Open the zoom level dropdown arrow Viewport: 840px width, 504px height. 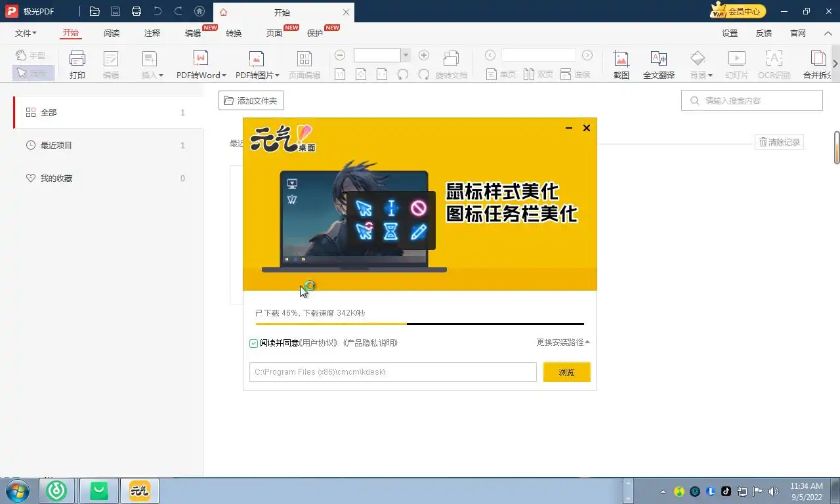(406, 56)
